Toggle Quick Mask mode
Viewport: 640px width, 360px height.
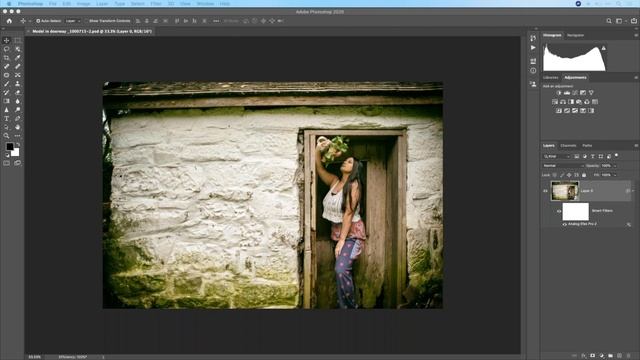pos(7,163)
